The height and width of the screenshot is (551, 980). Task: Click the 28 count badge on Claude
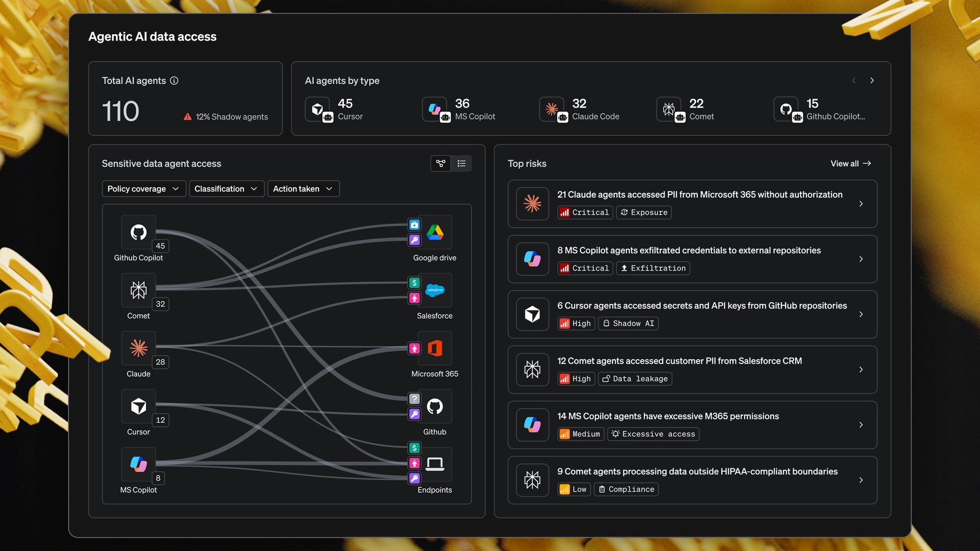click(160, 362)
